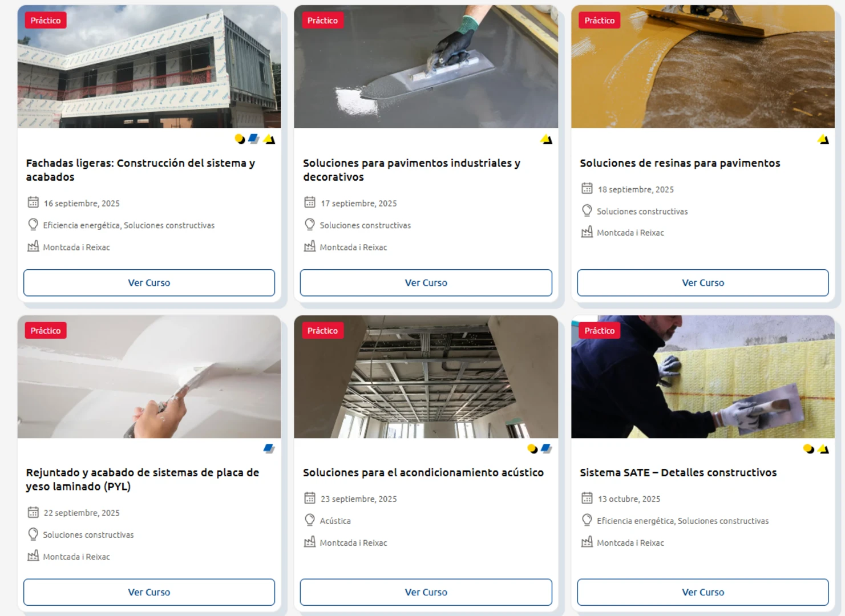Open Ver Curso for Soluciones de resinas
The height and width of the screenshot is (616, 845).
tap(703, 282)
